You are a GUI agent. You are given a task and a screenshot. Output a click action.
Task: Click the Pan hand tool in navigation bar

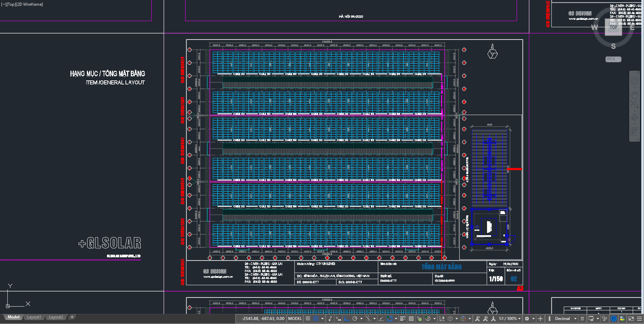click(634, 94)
